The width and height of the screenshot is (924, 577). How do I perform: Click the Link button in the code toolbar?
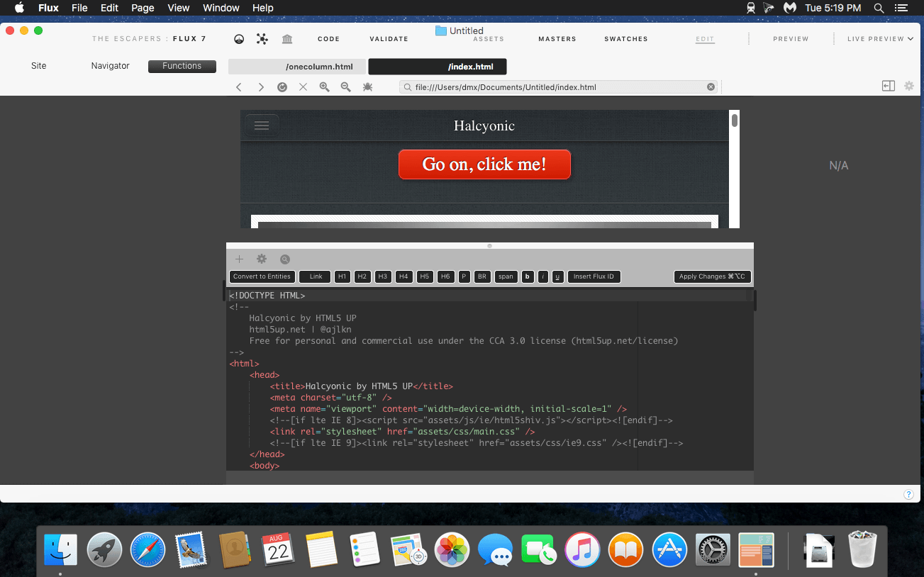[x=316, y=276]
